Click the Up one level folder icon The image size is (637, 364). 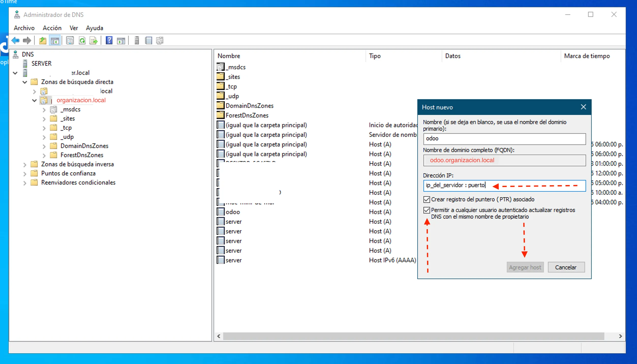click(42, 40)
